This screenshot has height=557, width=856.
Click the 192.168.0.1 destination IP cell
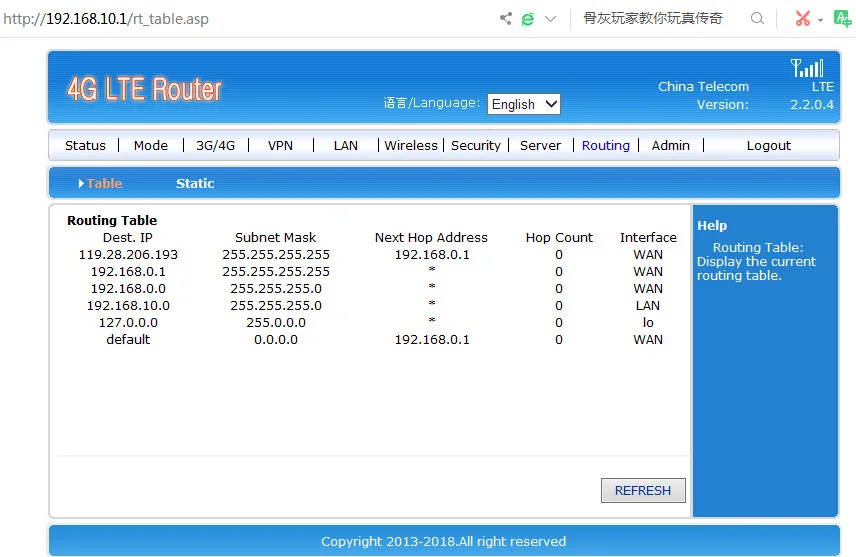tap(128, 271)
